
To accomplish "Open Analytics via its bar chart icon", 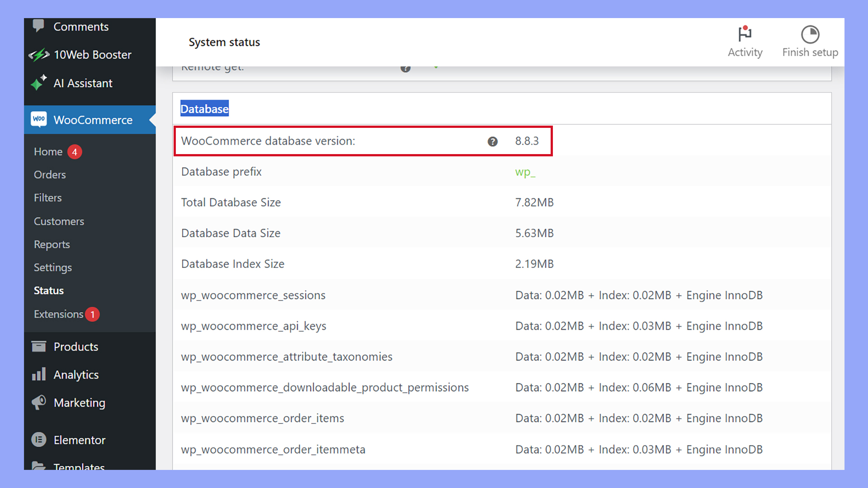I will coord(40,374).
